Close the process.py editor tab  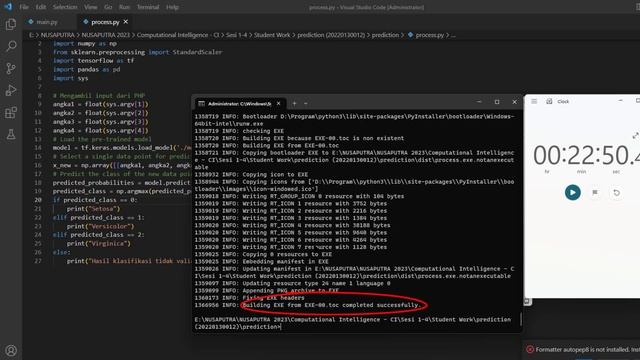[126, 22]
